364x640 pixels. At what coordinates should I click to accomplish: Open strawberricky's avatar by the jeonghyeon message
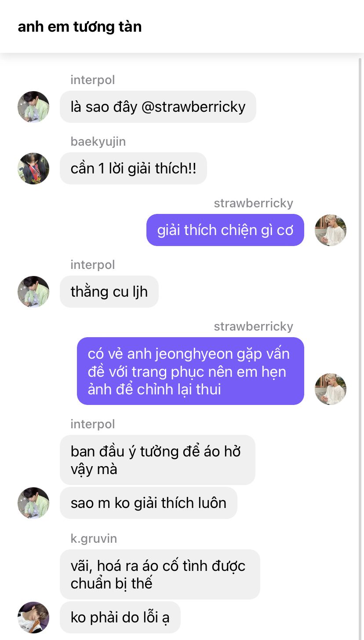click(331, 389)
